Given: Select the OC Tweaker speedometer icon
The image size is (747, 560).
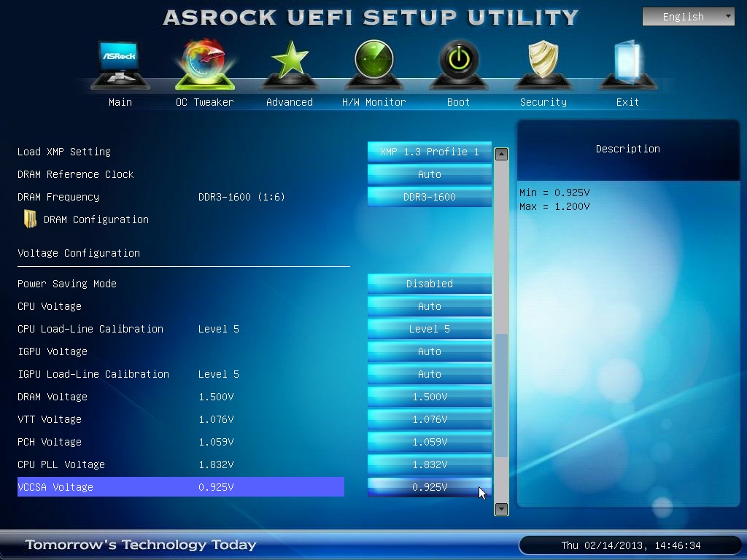Looking at the screenshot, I should [x=205, y=64].
